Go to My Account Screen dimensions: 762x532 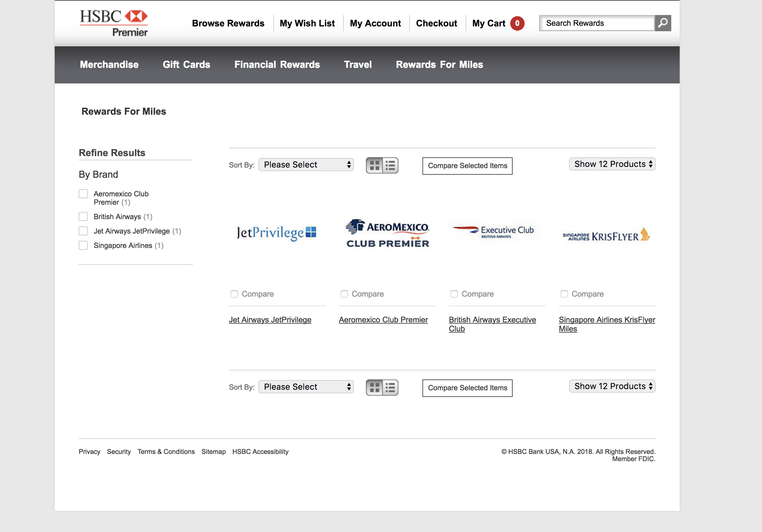pyautogui.click(x=375, y=23)
